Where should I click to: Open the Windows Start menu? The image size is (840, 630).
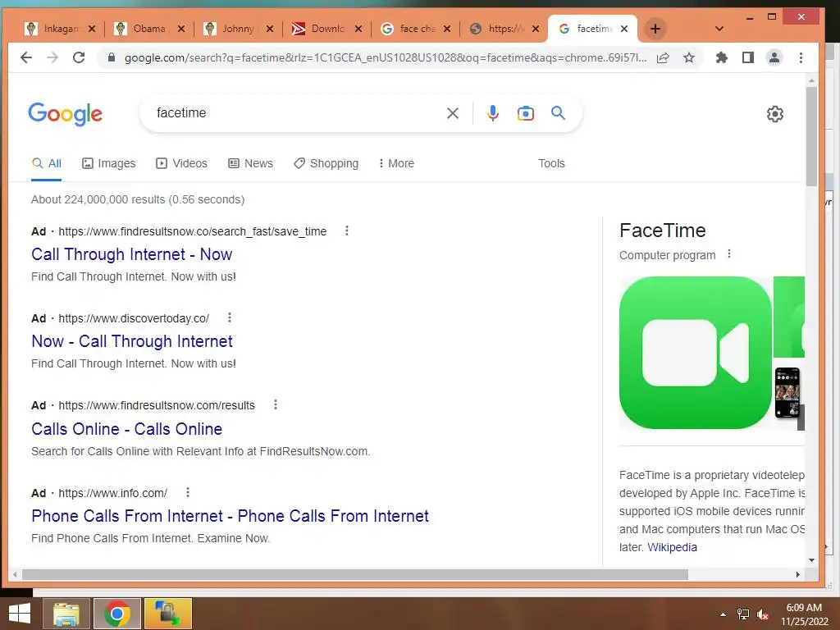coord(20,614)
